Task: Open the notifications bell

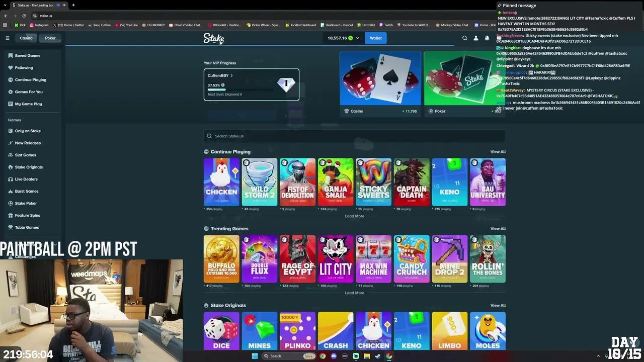Action: pos(487,38)
